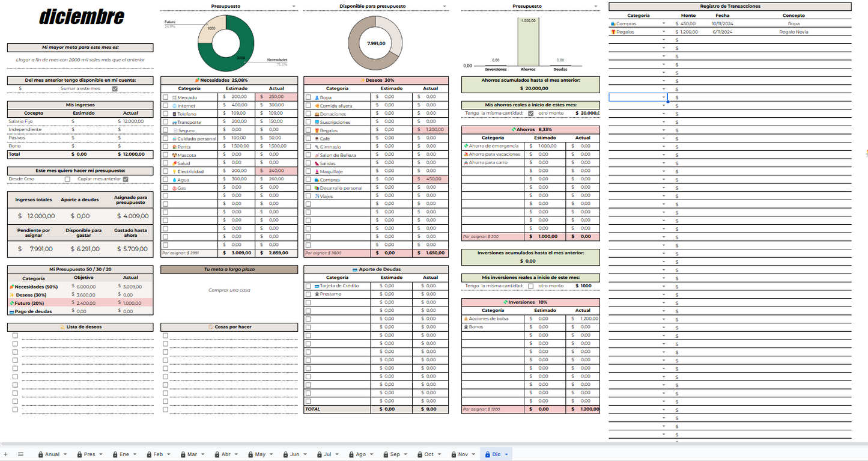The height and width of the screenshot is (461, 868).
Task: Switch to the Oct sheet tab
Action: tap(429, 454)
